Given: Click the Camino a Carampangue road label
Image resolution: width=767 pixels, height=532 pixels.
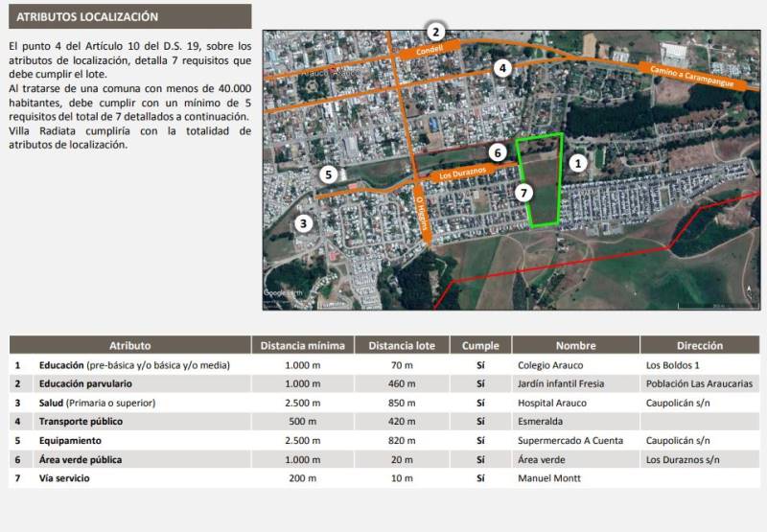Looking at the screenshot, I should [x=691, y=77].
